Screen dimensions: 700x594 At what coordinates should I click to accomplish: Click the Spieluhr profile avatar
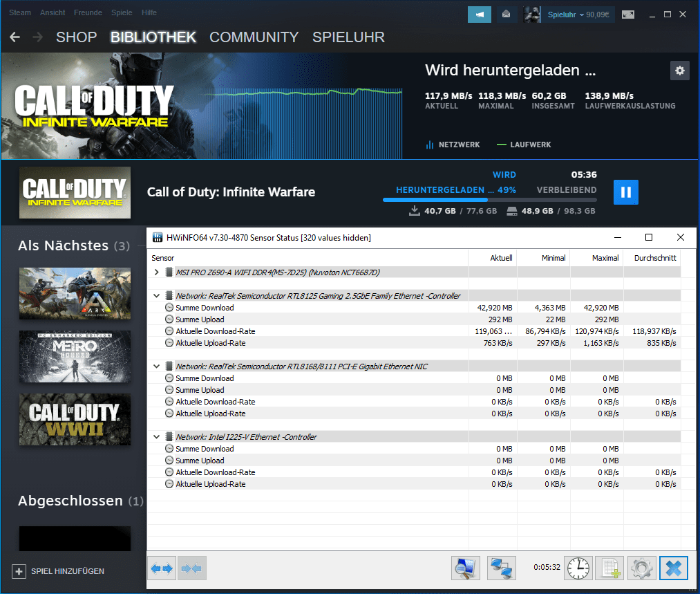[x=531, y=15]
